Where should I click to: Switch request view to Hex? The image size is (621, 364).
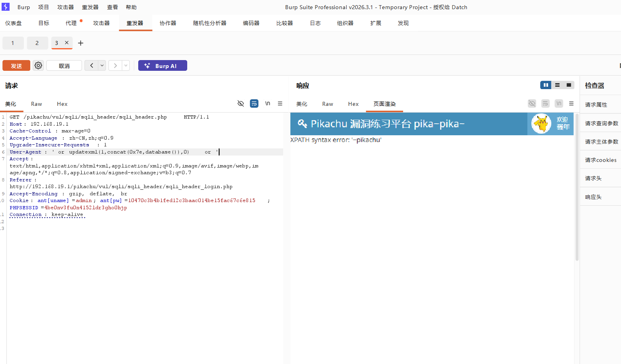click(62, 104)
